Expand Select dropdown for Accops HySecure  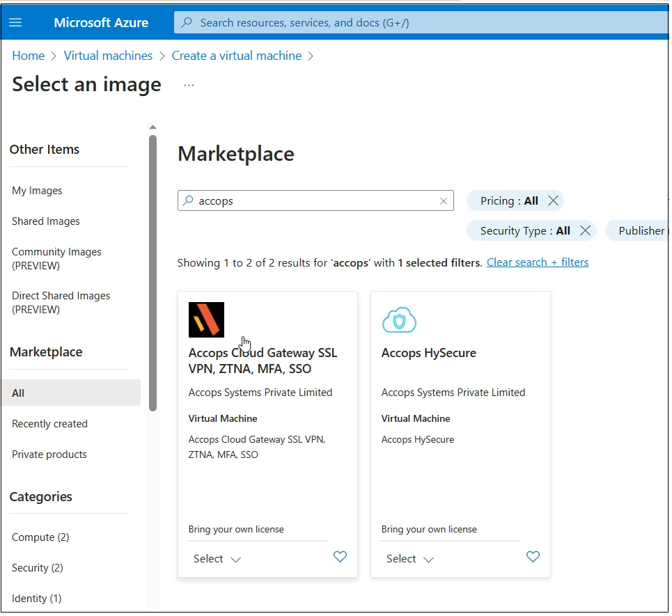click(x=411, y=560)
